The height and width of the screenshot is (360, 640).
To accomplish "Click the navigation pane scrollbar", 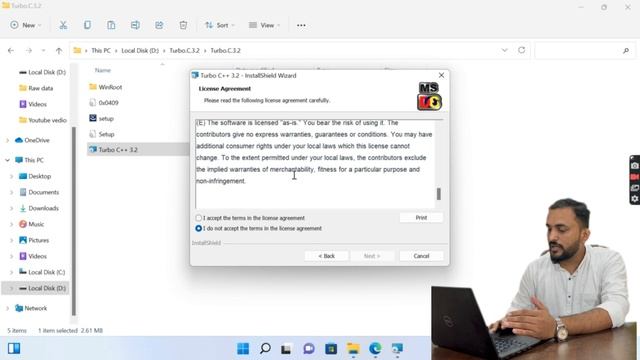I will tap(74, 220).
